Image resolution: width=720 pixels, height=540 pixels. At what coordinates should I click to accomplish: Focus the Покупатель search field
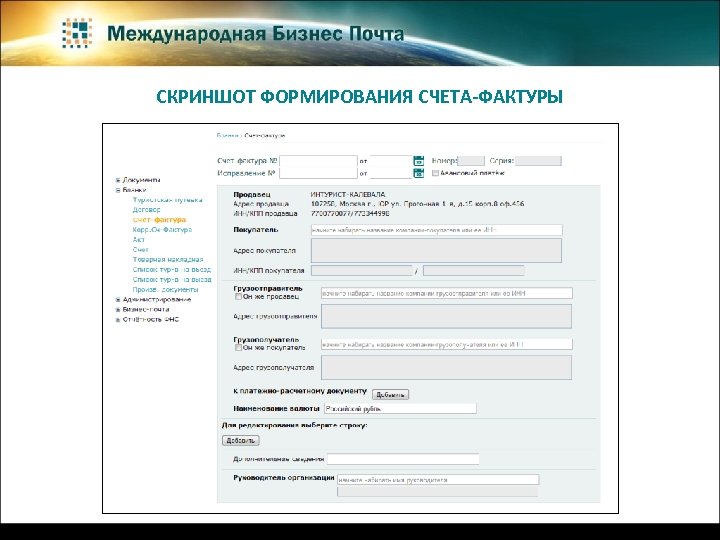[x=437, y=230]
